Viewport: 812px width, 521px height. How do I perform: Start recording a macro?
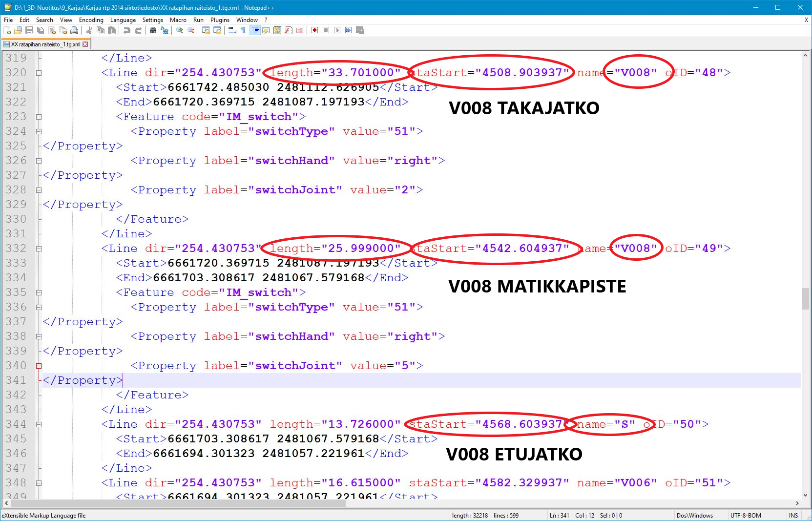click(x=314, y=30)
